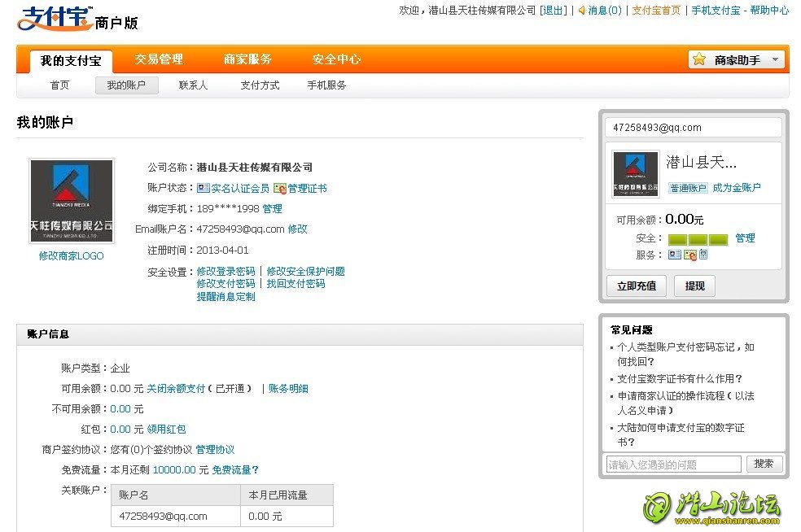Click the 管理协议 link
Viewport: 801px width, 532px height.
click(215, 450)
